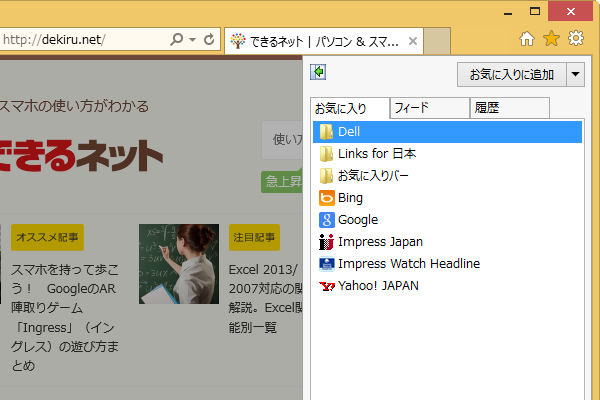This screenshot has width=600, height=400.
Task: Click the できるネット site logo
Action: pyautogui.click(x=81, y=155)
